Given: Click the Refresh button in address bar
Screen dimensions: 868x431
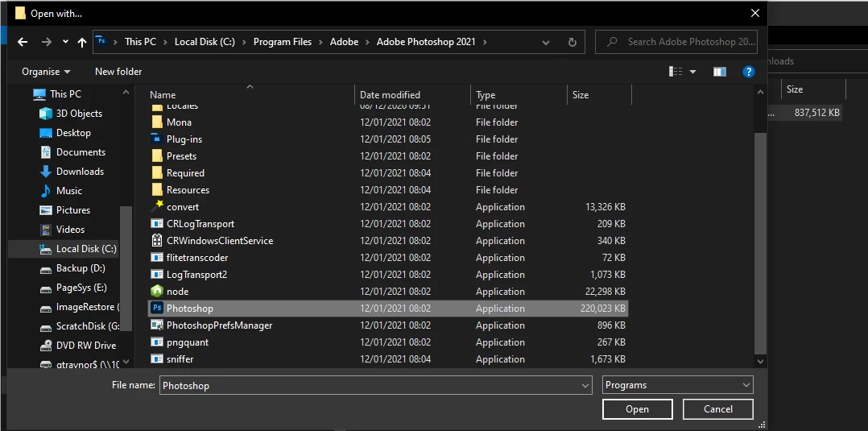Looking at the screenshot, I should pos(572,42).
